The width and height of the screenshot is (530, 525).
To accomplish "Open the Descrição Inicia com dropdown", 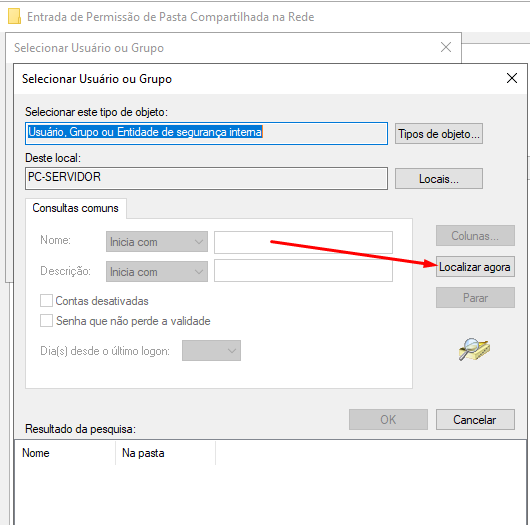I will coord(157,271).
